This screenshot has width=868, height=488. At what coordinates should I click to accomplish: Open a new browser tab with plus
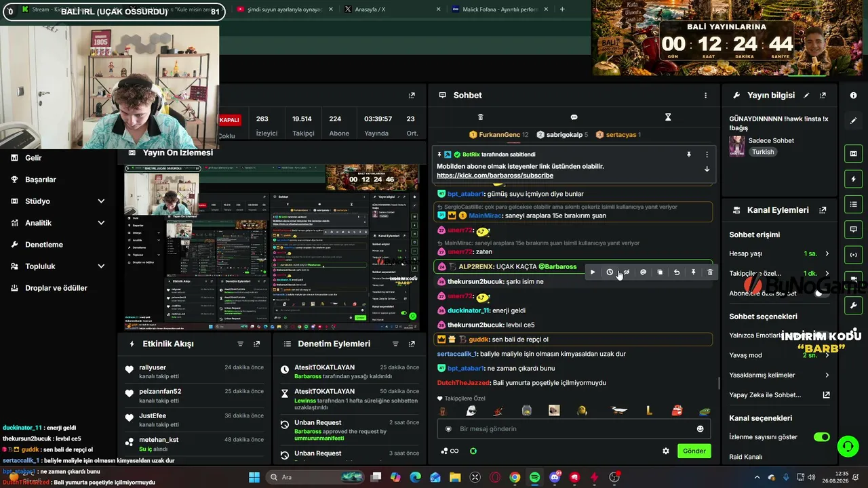pyautogui.click(x=562, y=9)
